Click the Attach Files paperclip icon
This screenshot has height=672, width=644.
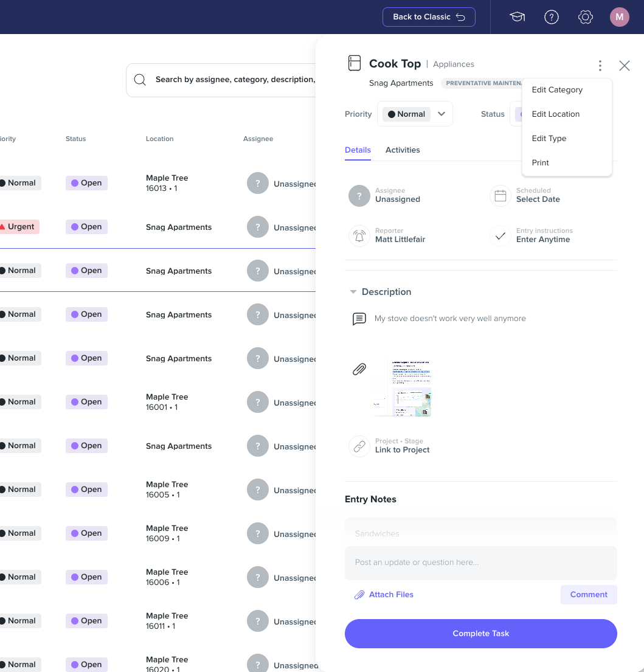[359, 595]
